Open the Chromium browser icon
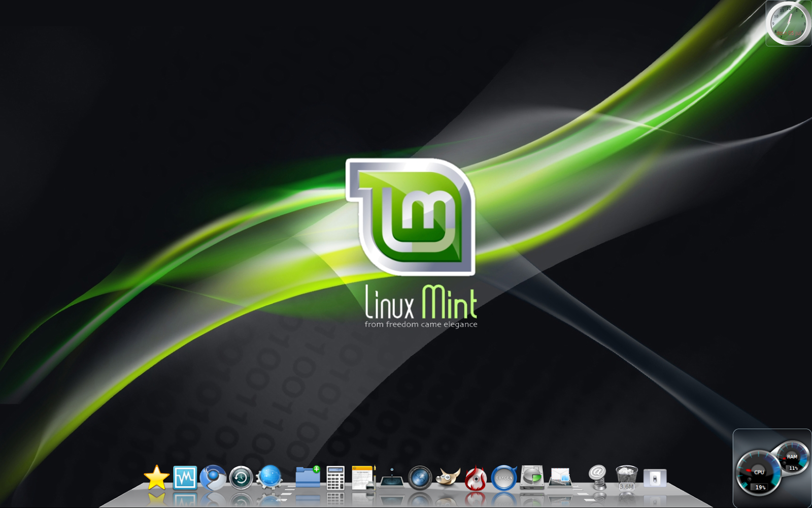 click(213, 478)
